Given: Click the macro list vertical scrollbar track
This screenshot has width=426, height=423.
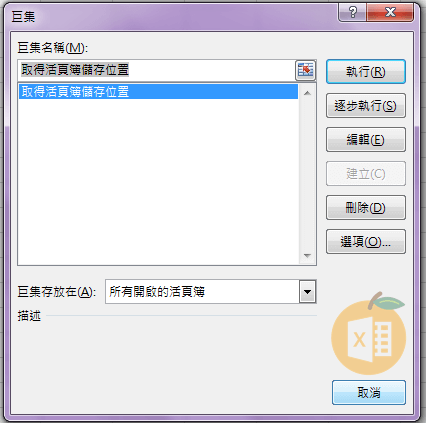Looking at the screenshot, I should (307, 174).
